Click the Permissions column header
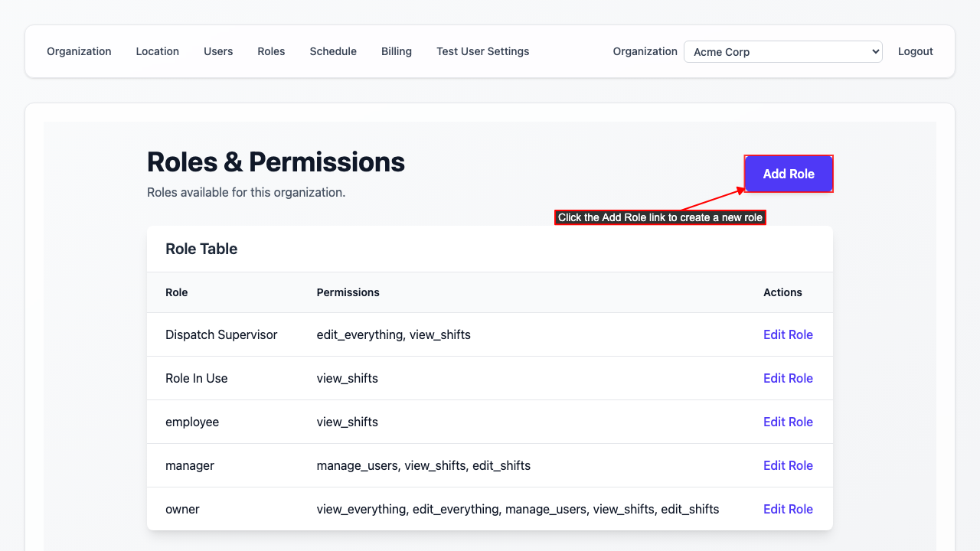Screen dimensions: 980x551 coord(348,292)
